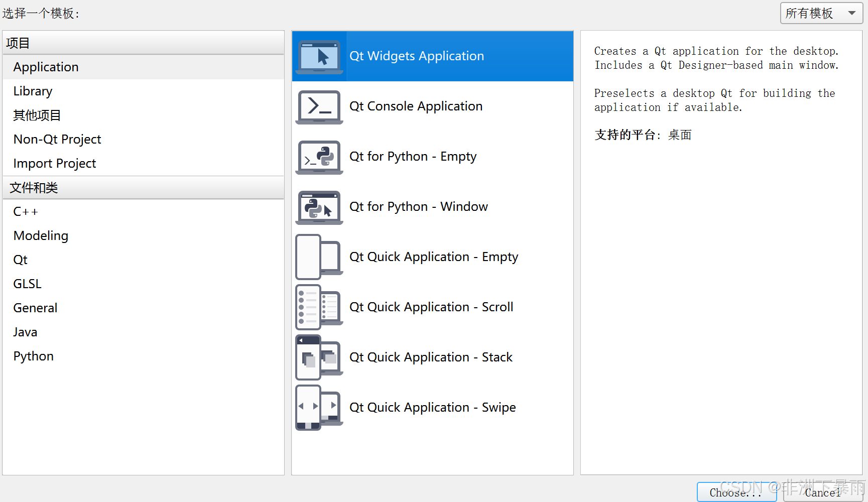Image resolution: width=868 pixels, height=502 pixels.
Task: Choose the Qt Console Application label
Action: pyautogui.click(x=416, y=106)
